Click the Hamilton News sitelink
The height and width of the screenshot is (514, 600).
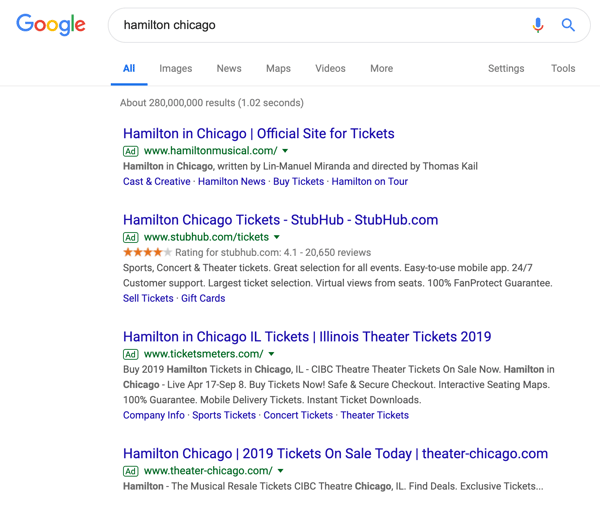232,181
